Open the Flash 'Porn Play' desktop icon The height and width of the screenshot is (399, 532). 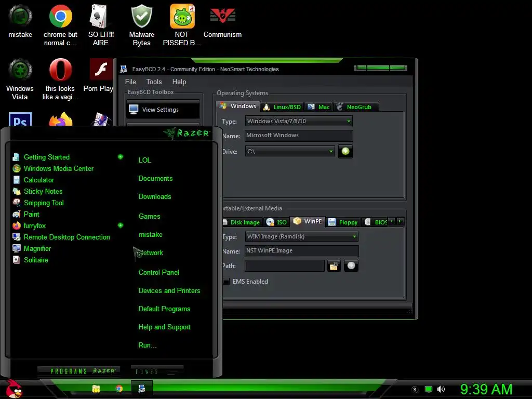tap(99, 75)
